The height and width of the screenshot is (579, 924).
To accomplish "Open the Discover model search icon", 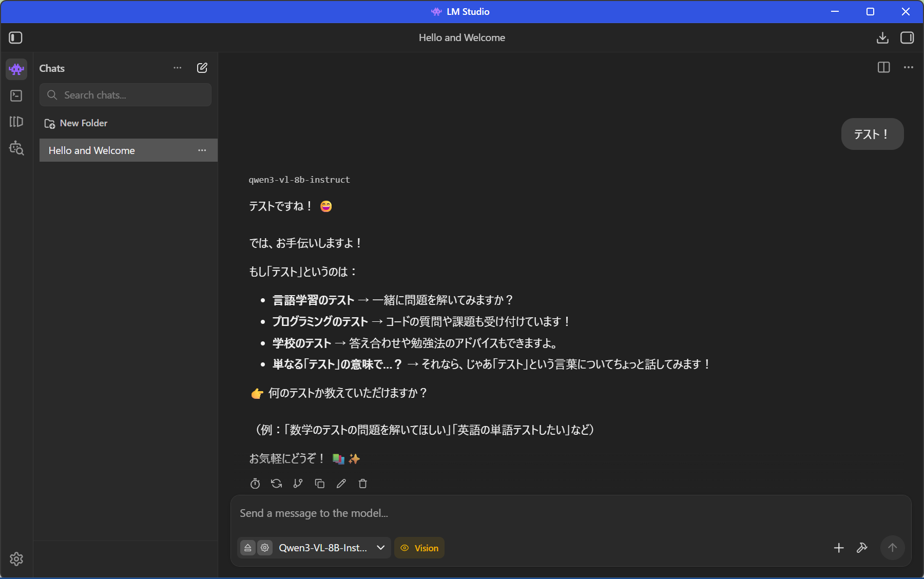I will coord(16,148).
